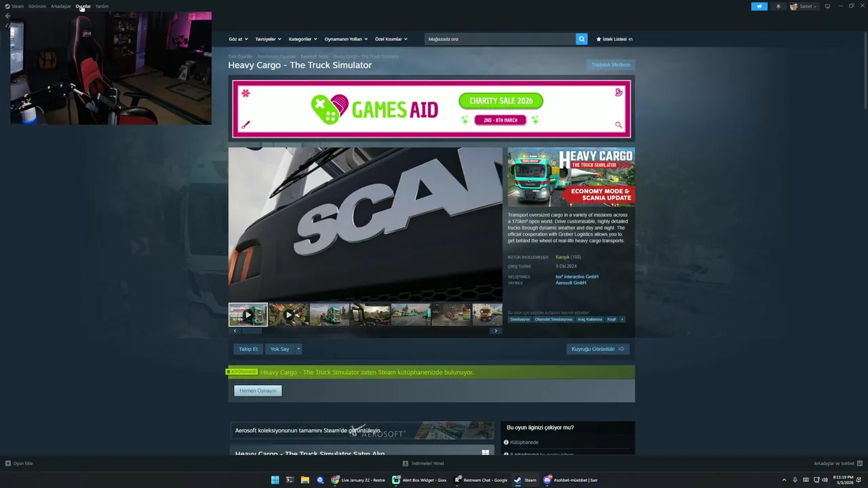Open the İstek Listesi link

[x=614, y=39]
